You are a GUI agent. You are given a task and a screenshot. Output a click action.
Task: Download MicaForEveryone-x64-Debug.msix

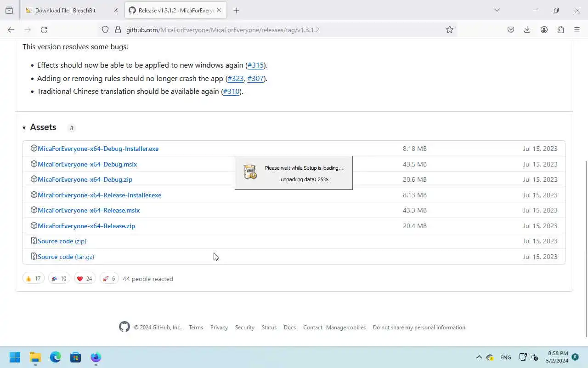click(87, 164)
